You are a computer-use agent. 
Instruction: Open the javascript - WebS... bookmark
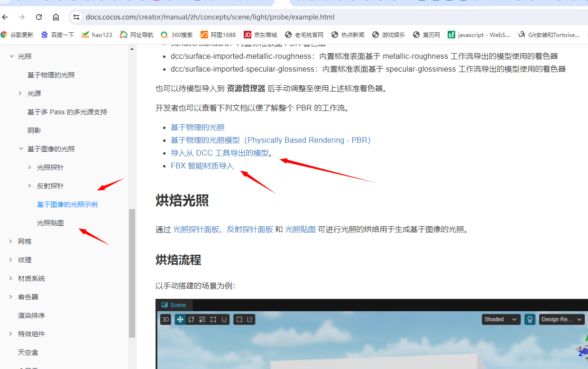(x=479, y=35)
